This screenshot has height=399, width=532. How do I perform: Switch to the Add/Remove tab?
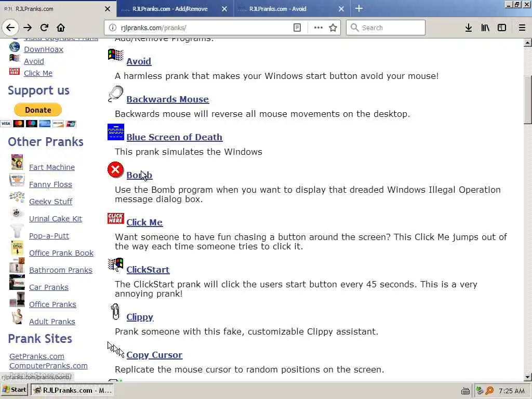[170, 9]
